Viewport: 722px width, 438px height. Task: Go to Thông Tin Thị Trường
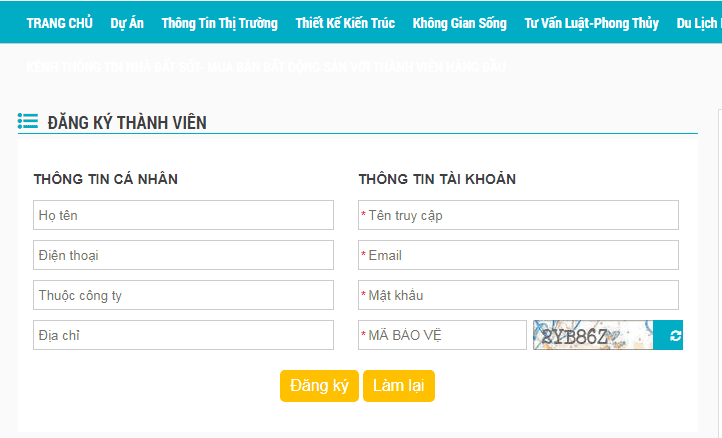(219, 23)
